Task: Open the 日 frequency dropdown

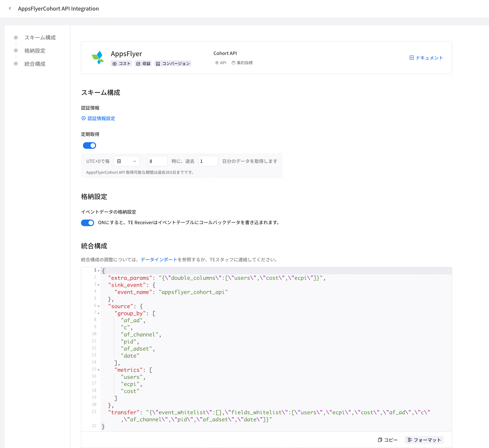Action: (x=127, y=161)
